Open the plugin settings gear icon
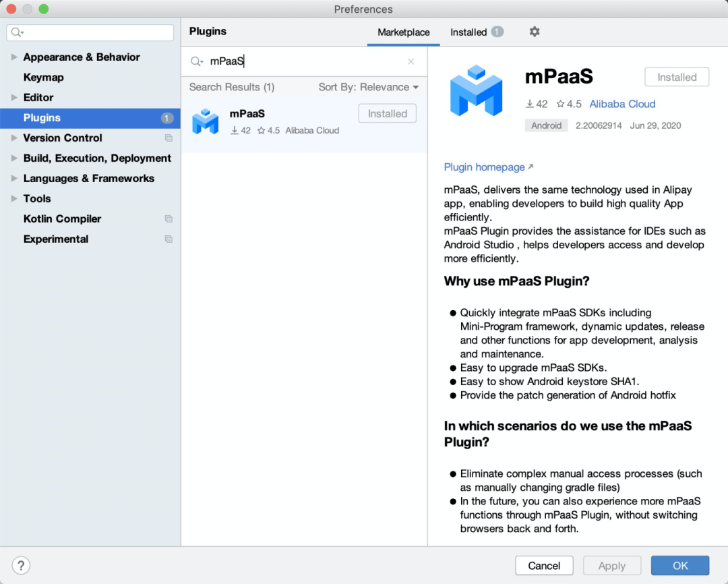Screen dimensions: 728x584 [x=535, y=32]
